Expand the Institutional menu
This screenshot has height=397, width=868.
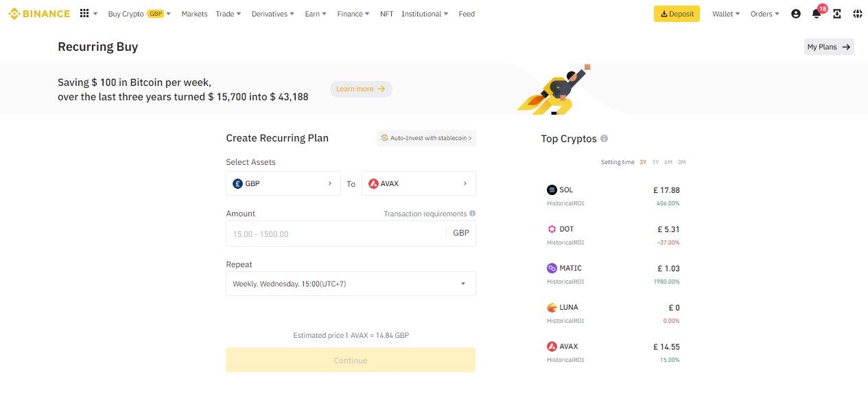pos(425,14)
